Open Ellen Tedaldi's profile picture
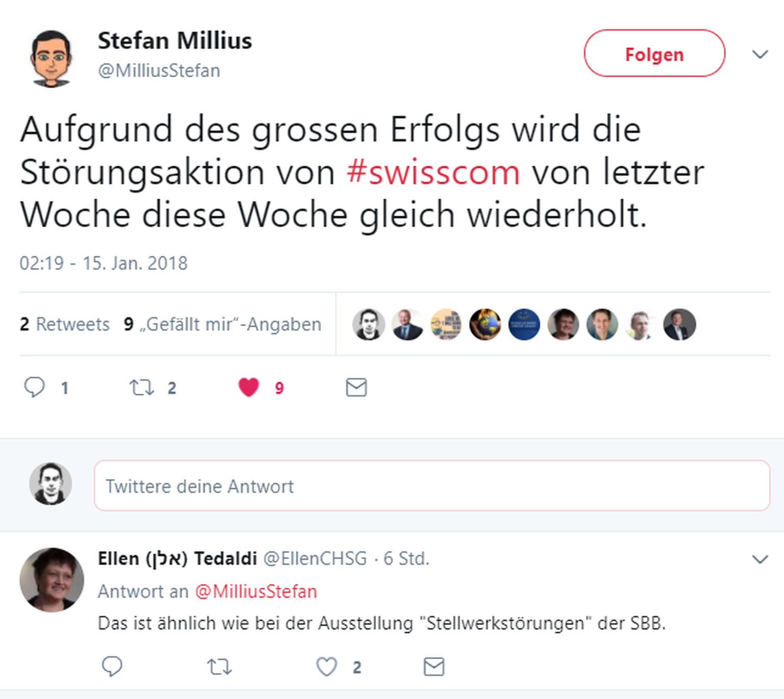This screenshot has width=784, height=699. click(52, 580)
